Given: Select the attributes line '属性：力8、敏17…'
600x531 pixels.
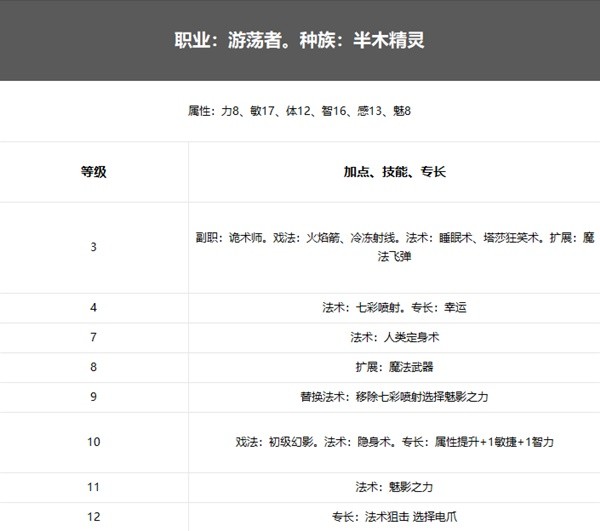Looking at the screenshot, I should (299, 111).
